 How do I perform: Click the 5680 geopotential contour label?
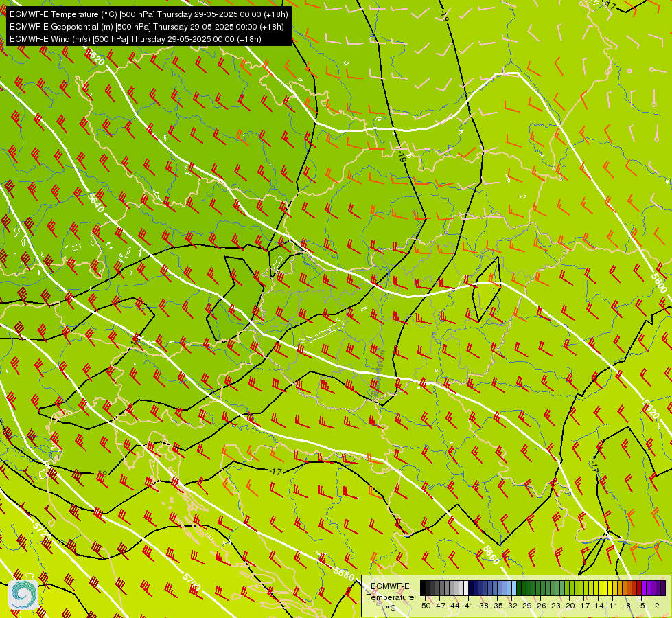pyautogui.click(x=344, y=573)
